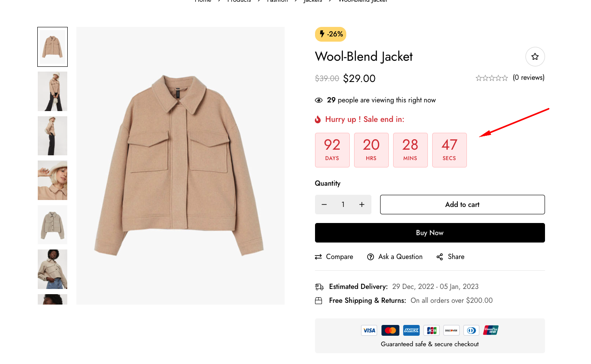Select first jacket thumbnail image
This screenshot has height=364, width=591.
click(x=53, y=47)
